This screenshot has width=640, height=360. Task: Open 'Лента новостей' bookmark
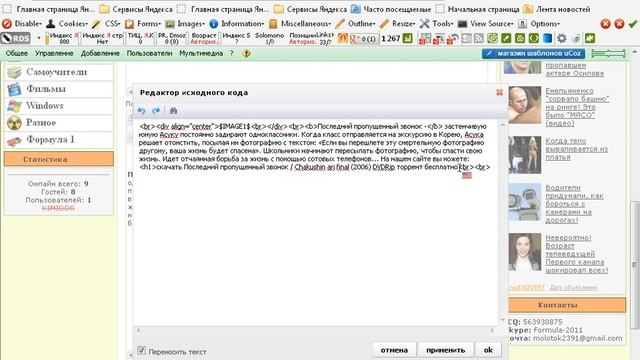[557, 9]
